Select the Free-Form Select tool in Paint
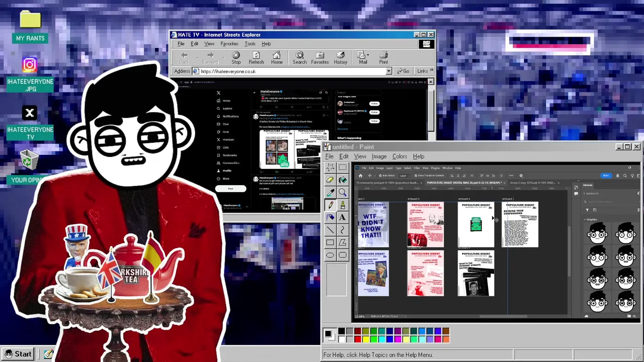 [330, 167]
